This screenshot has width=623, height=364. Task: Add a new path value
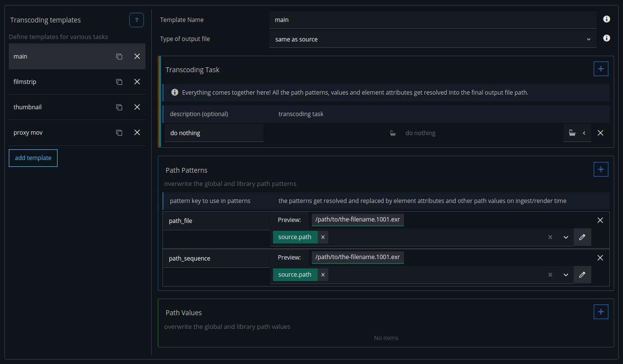tap(601, 312)
